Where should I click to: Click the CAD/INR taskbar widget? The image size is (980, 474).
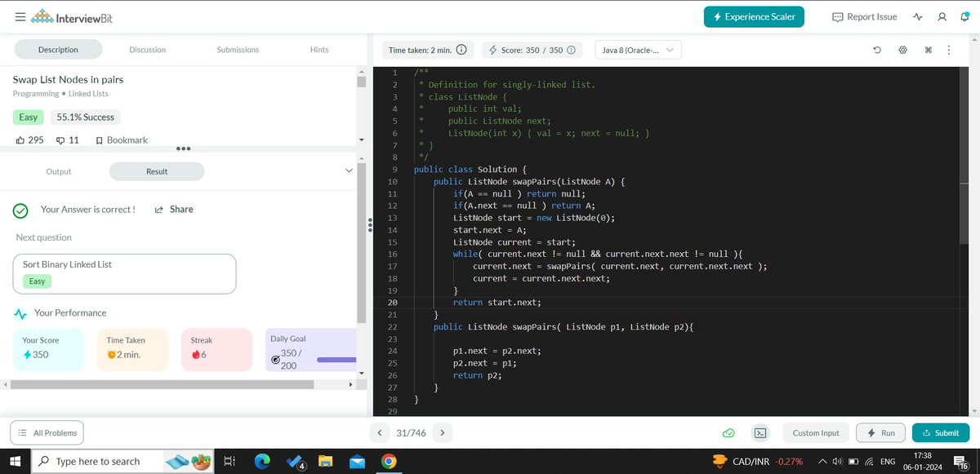point(757,461)
